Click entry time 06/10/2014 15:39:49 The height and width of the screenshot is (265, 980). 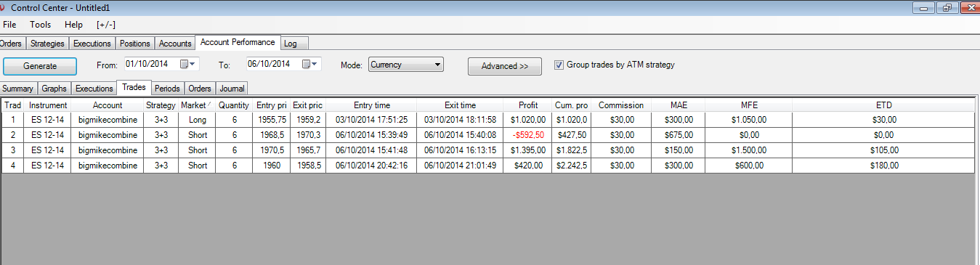(x=371, y=135)
